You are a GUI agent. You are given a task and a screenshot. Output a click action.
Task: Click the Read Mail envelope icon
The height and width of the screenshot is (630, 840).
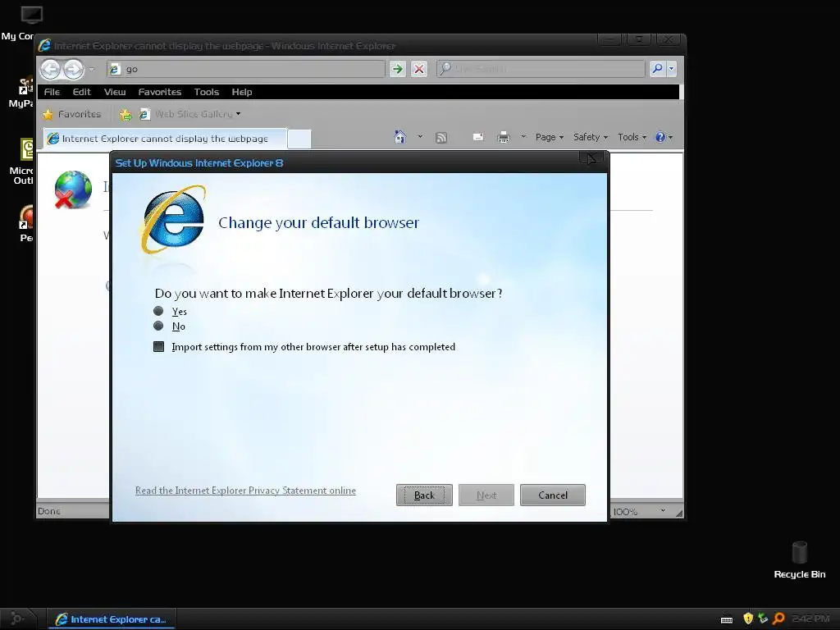pos(478,137)
